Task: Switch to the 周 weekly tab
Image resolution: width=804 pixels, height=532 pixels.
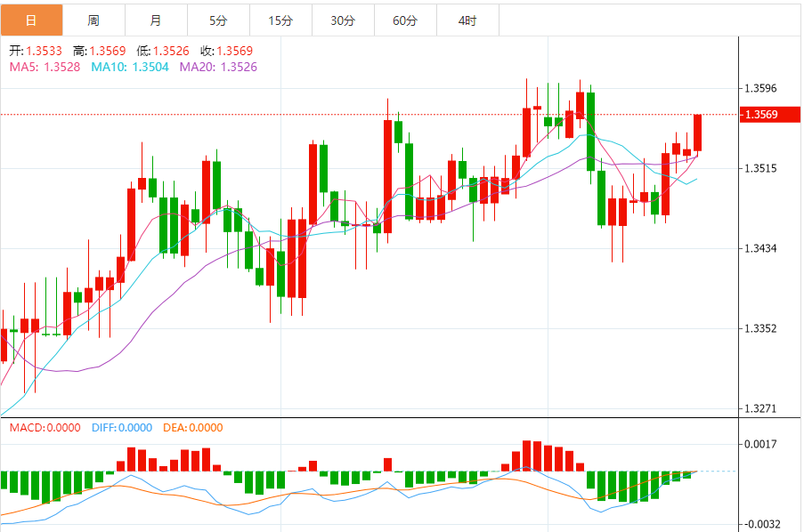Action: (93, 20)
